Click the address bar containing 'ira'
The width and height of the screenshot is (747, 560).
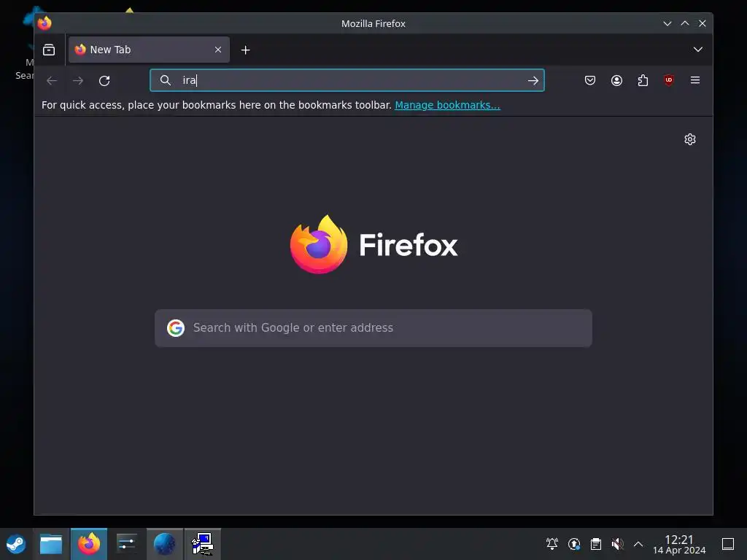point(347,80)
